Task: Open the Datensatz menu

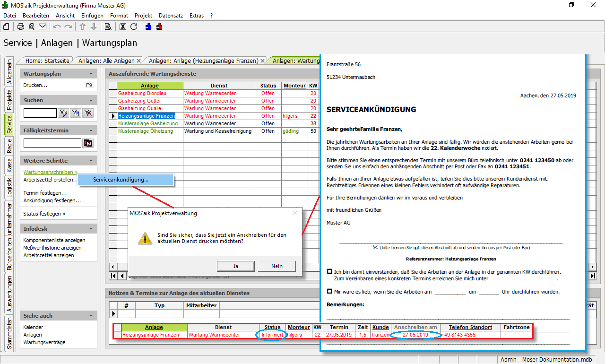Action: click(171, 16)
